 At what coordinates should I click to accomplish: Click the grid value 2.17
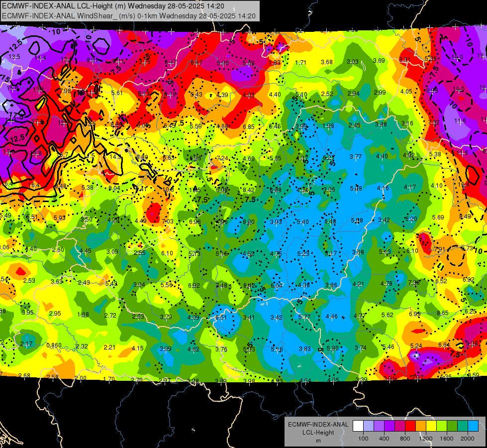[26, 344]
